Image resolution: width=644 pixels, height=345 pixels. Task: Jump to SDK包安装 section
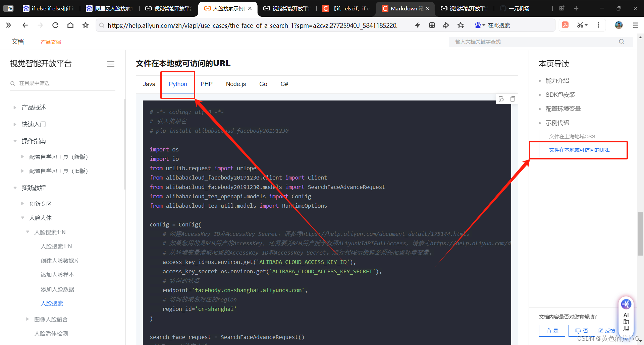[x=560, y=94]
